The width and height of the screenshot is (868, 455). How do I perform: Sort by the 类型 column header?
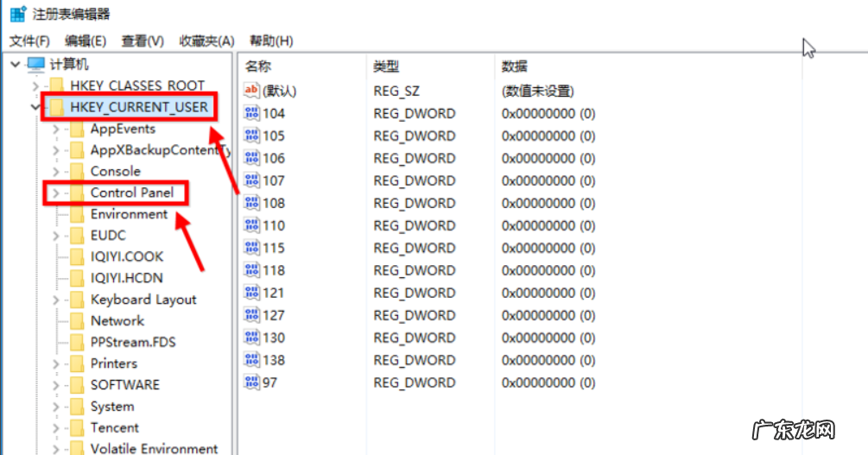coord(386,66)
